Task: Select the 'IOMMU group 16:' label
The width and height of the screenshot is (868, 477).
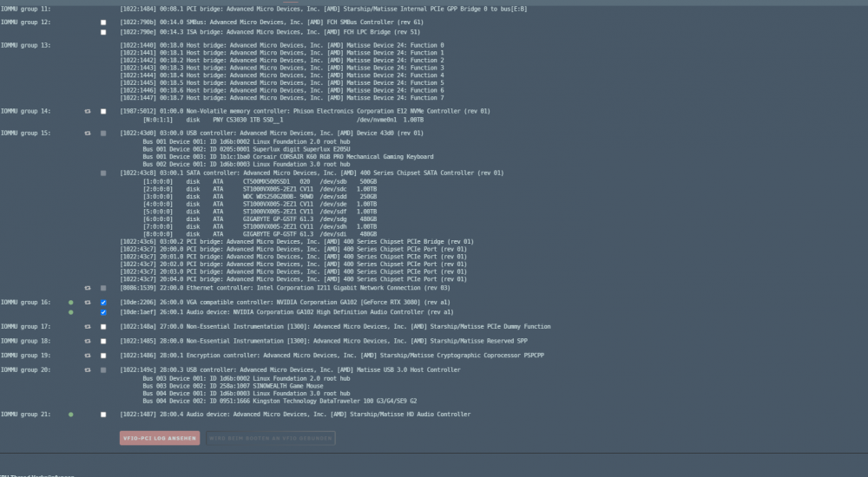Action: point(25,303)
